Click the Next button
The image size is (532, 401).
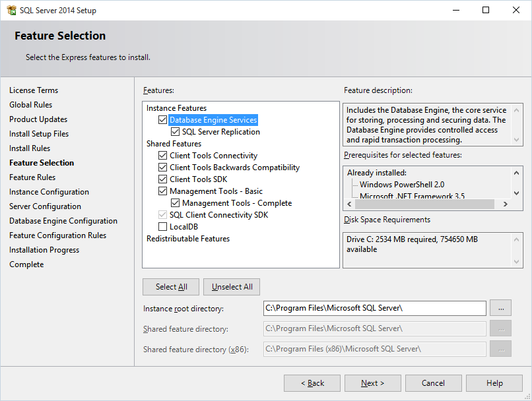point(372,383)
